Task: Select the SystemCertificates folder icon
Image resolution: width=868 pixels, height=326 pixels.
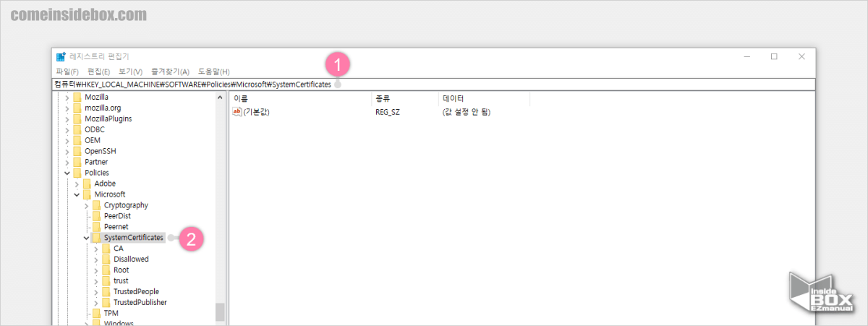Action: pos(96,238)
